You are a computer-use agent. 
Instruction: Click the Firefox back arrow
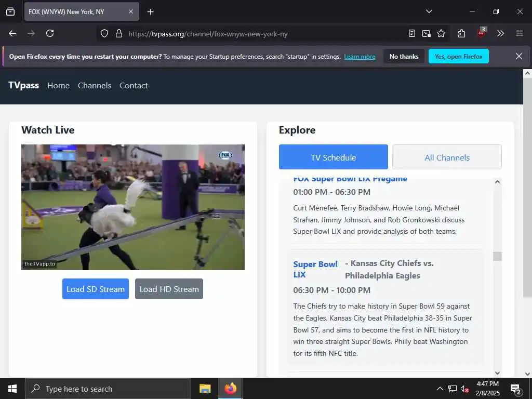[x=12, y=33]
